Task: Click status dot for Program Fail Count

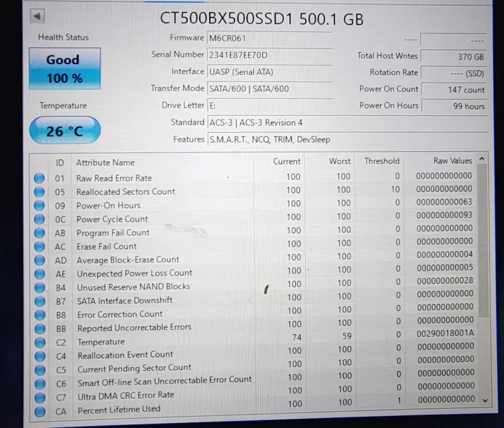Action: (40, 233)
